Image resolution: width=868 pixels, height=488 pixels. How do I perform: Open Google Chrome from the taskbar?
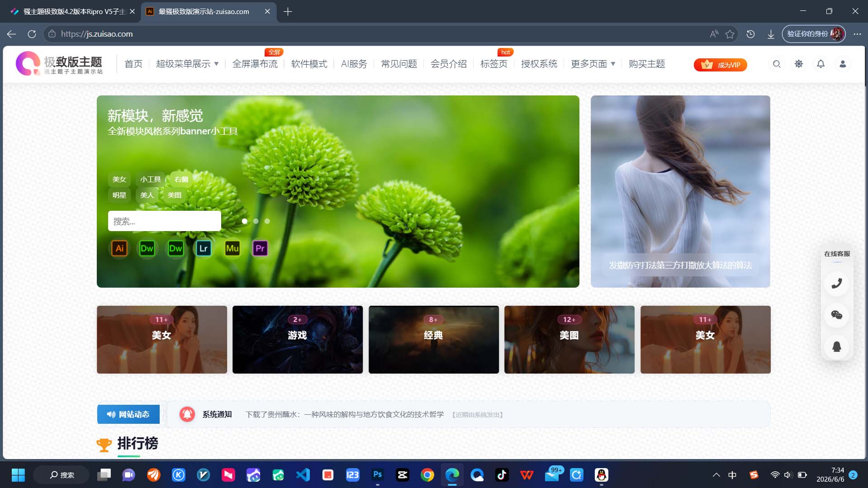pyautogui.click(x=427, y=474)
